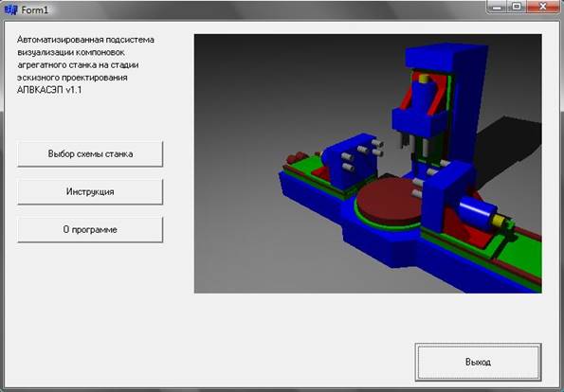Click the АПВКАСЭП v1.1 version label
Image resolution: width=564 pixels, height=392 pixels.
pyautogui.click(x=49, y=90)
